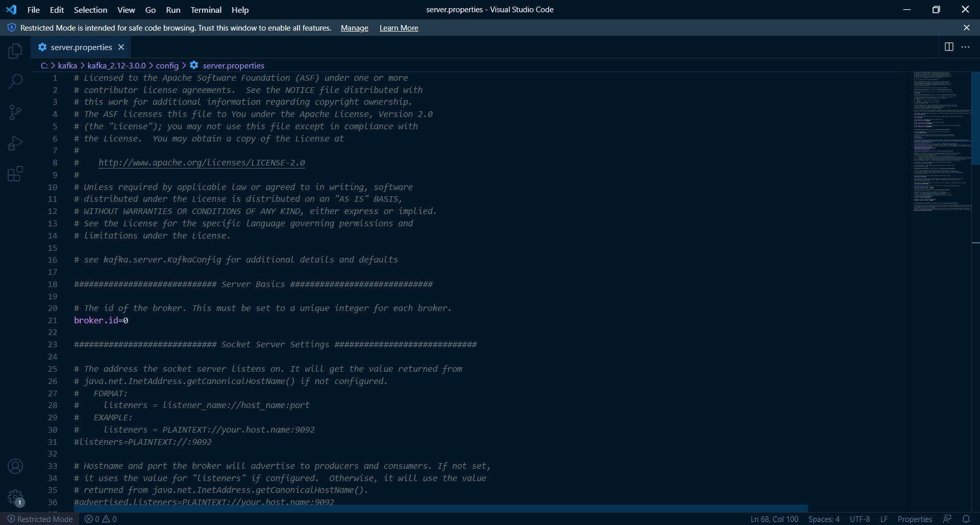Image resolution: width=980 pixels, height=525 pixels.
Task: Change end of line sequence LF
Action: tap(884, 519)
